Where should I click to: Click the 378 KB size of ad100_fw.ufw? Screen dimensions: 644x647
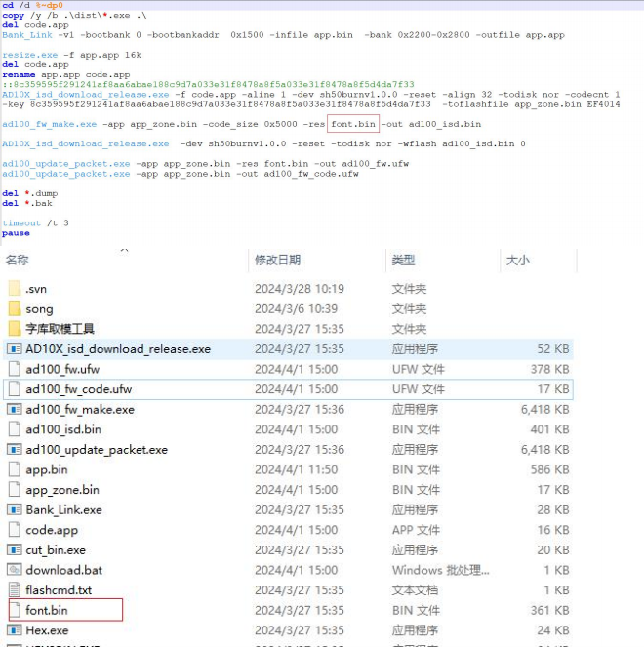(550, 369)
